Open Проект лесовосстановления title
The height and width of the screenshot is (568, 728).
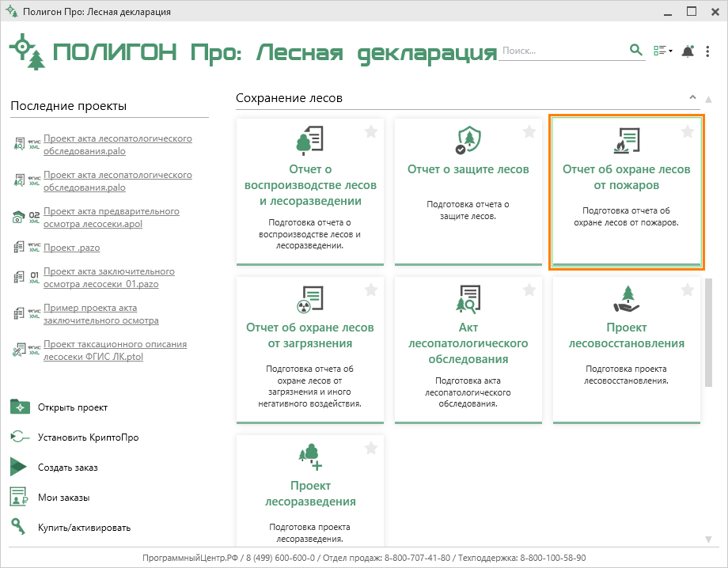coord(627,335)
